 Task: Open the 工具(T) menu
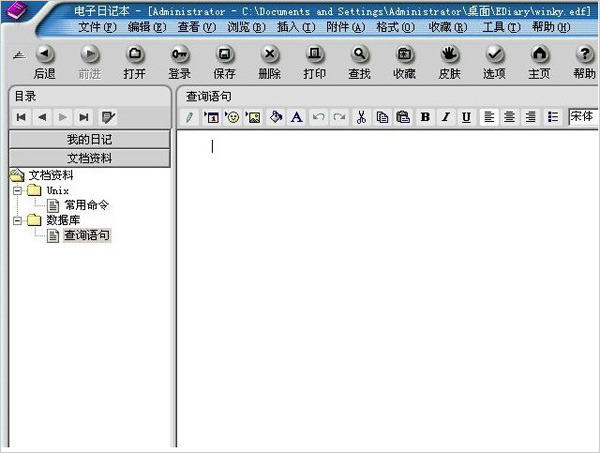(501, 27)
